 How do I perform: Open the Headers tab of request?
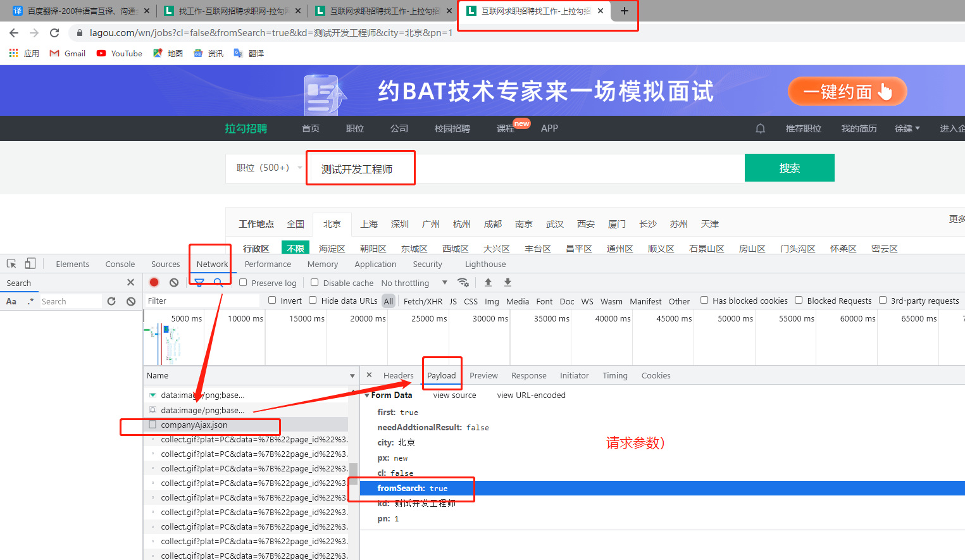pyautogui.click(x=399, y=376)
